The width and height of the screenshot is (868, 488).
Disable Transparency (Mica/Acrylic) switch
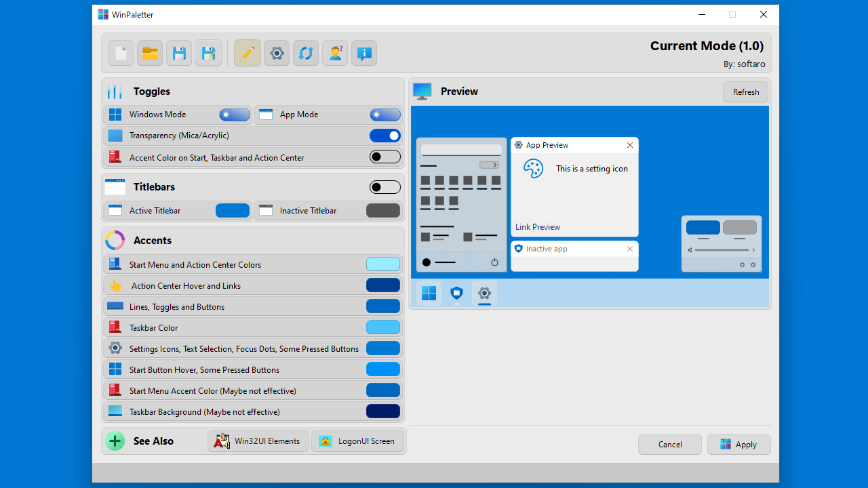(385, 136)
